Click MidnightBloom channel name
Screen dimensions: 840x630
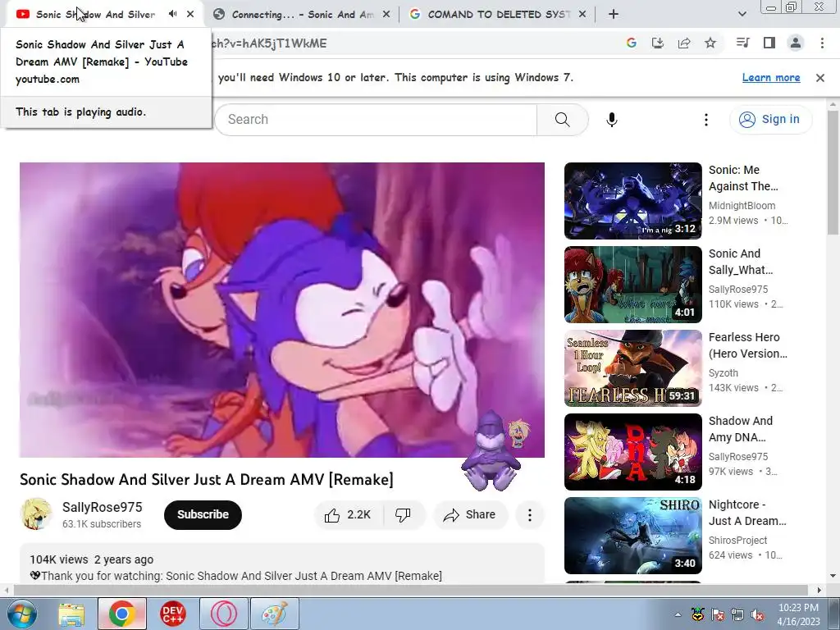click(x=742, y=205)
